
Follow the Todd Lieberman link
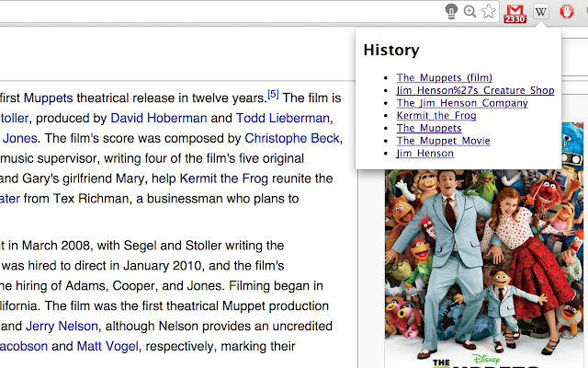pos(283,118)
